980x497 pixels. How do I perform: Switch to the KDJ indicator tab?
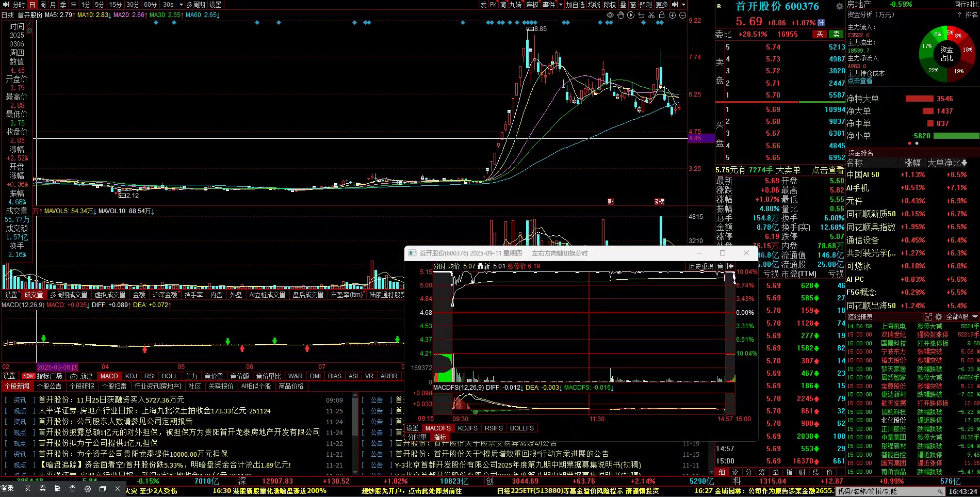pyautogui.click(x=131, y=376)
